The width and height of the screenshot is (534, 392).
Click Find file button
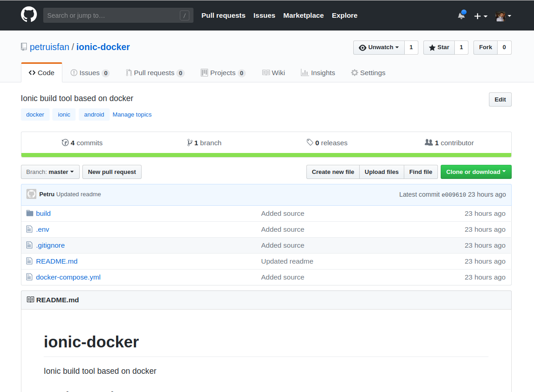click(421, 172)
